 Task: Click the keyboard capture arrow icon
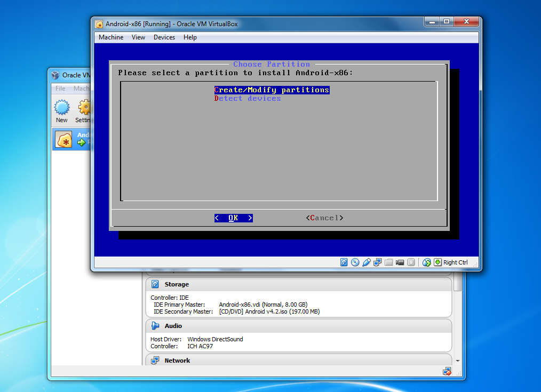pyautogui.click(x=438, y=262)
